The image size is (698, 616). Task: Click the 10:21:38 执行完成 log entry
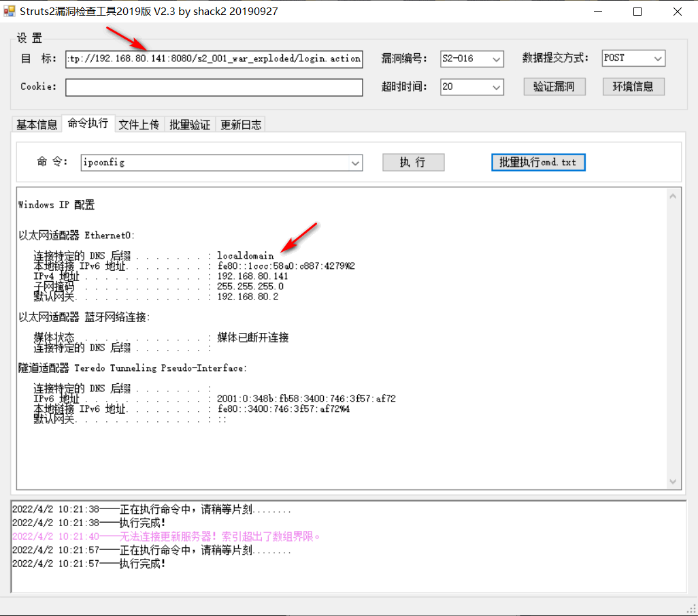89,523
